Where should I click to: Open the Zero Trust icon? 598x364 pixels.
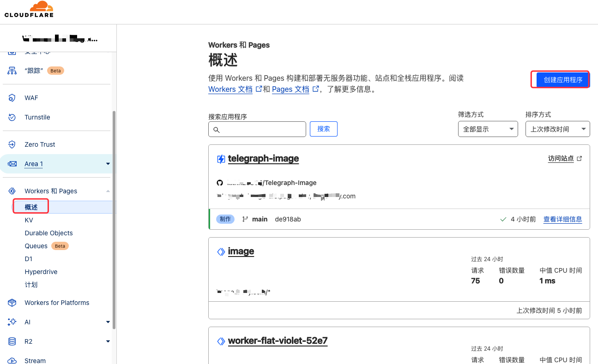point(12,144)
